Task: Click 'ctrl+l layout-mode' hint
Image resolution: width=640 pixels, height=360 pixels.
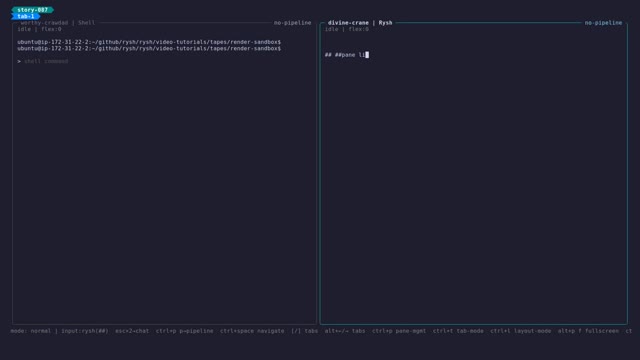Action: (x=521, y=331)
